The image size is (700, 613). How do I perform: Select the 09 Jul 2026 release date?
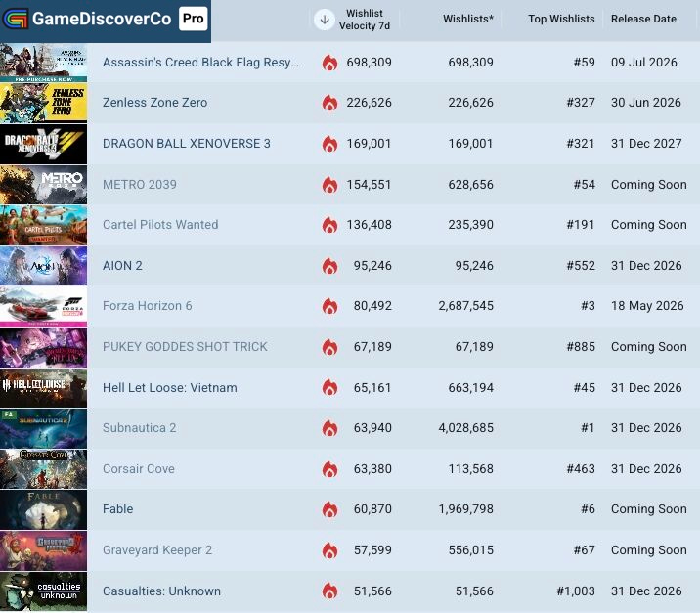[x=643, y=62]
